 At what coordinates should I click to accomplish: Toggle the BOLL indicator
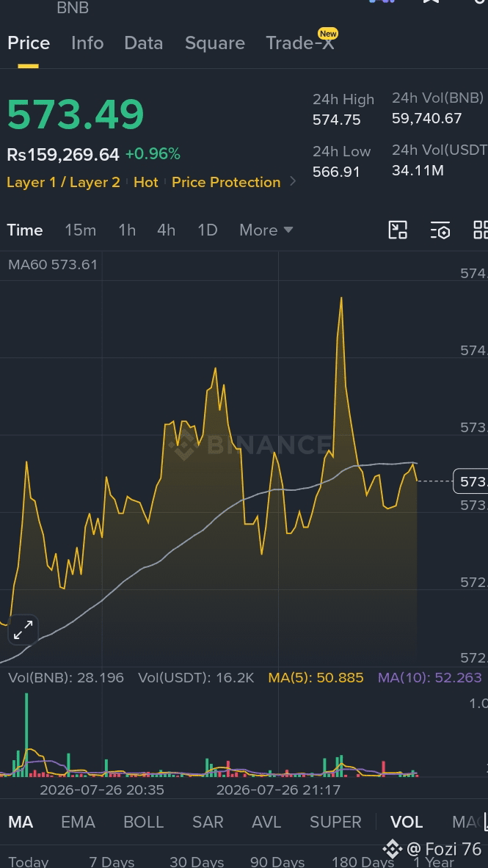pyautogui.click(x=143, y=822)
